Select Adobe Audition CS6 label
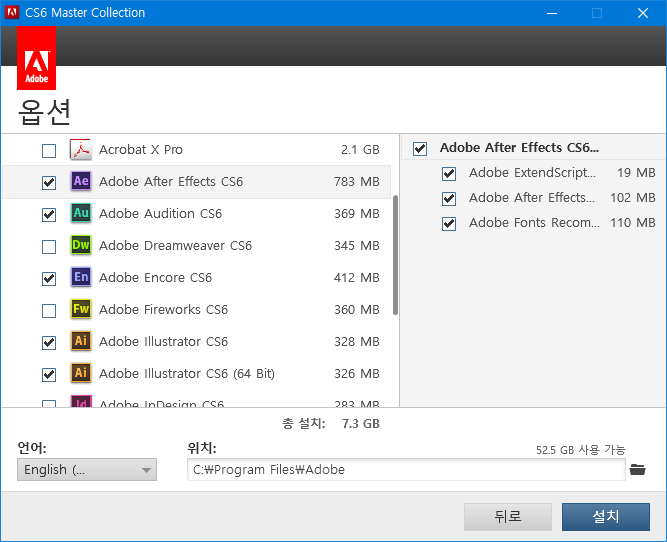This screenshot has width=667, height=542. pos(160,214)
